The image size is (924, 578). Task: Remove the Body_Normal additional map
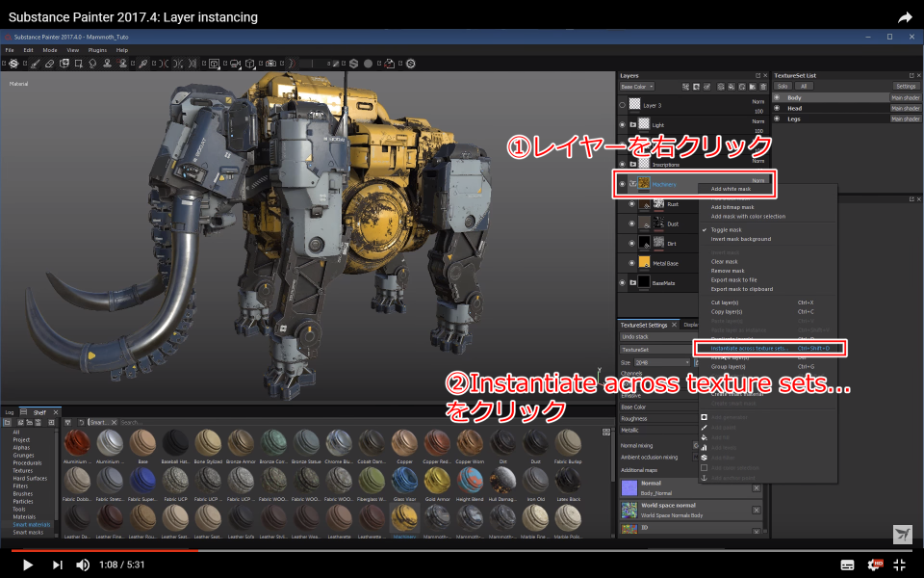[757, 487]
